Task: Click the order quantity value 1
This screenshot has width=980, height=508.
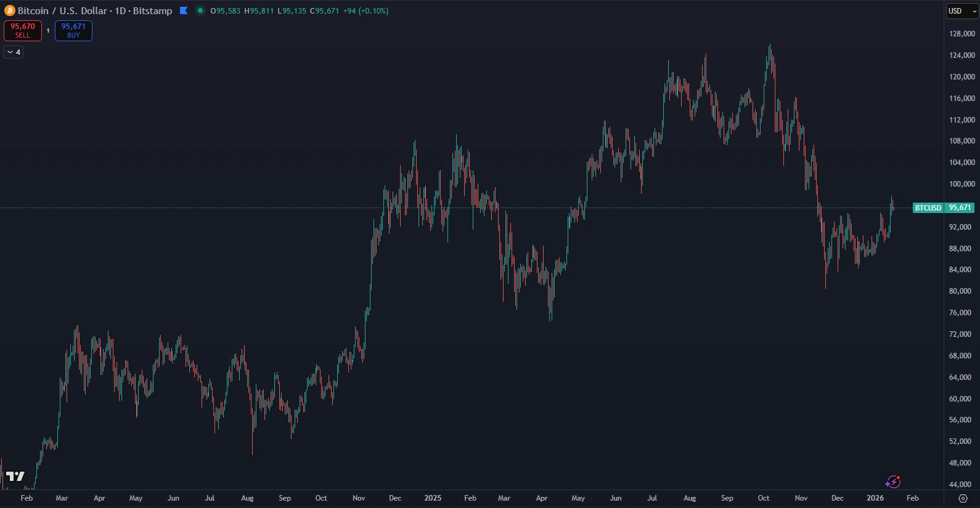Action: point(48,31)
